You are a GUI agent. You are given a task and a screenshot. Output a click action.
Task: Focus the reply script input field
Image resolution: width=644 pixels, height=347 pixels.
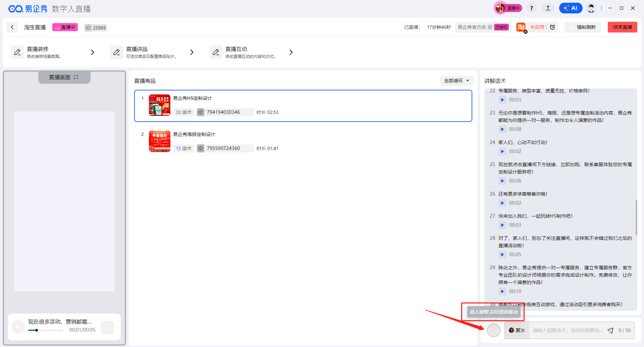coord(568,330)
